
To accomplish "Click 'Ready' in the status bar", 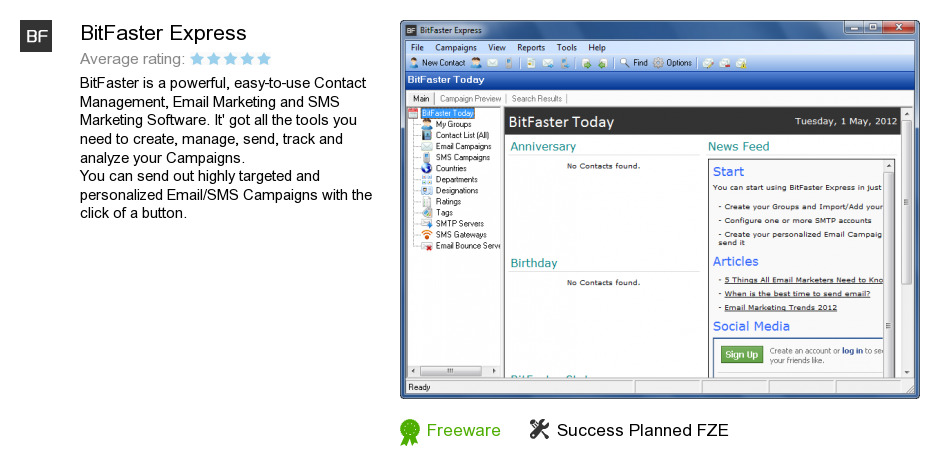I will [419, 387].
